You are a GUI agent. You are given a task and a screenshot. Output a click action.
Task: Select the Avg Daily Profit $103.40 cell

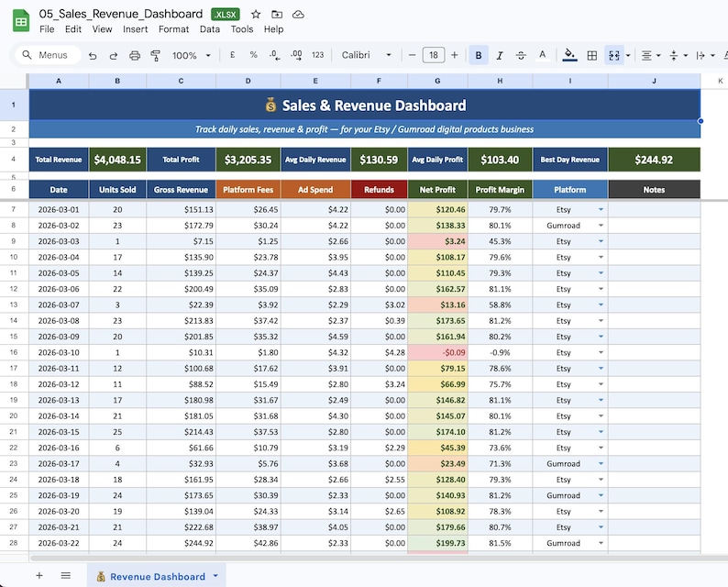click(x=500, y=160)
